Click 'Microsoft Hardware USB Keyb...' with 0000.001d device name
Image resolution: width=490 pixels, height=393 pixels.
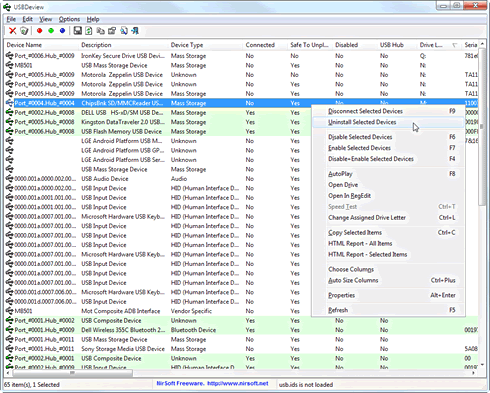[x=123, y=292]
